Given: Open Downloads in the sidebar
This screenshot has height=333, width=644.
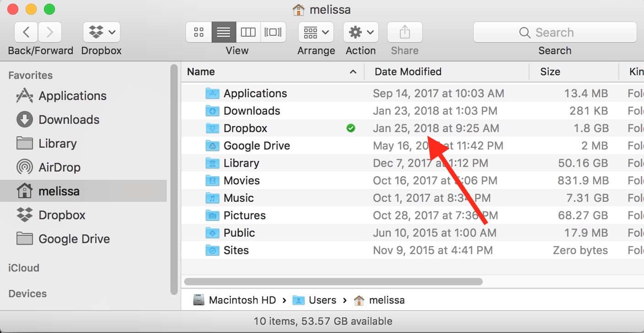Looking at the screenshot, I should pos(69,120).
